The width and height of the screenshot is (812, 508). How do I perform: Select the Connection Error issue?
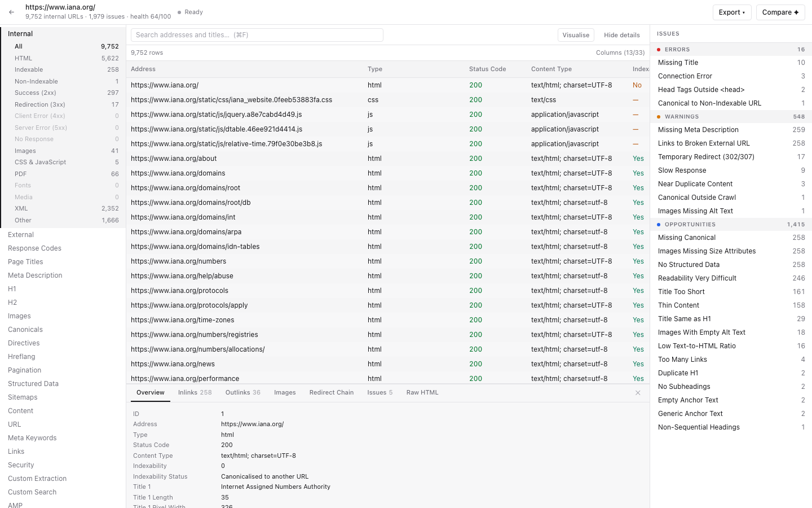(731, 76)
